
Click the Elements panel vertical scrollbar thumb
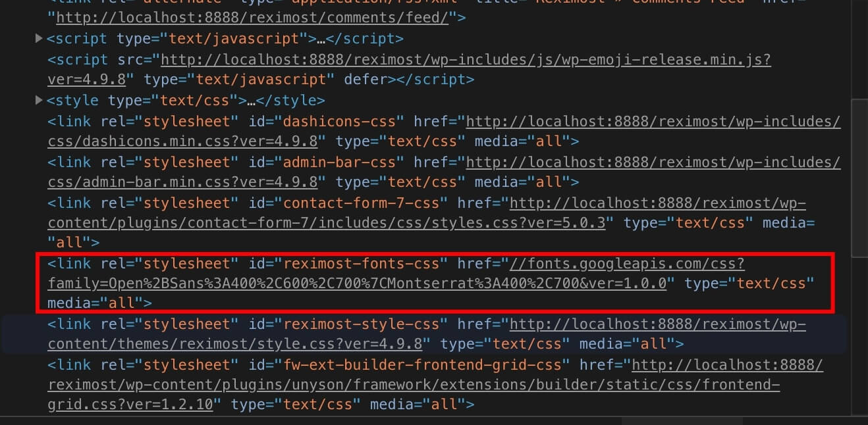coord(859,178)
